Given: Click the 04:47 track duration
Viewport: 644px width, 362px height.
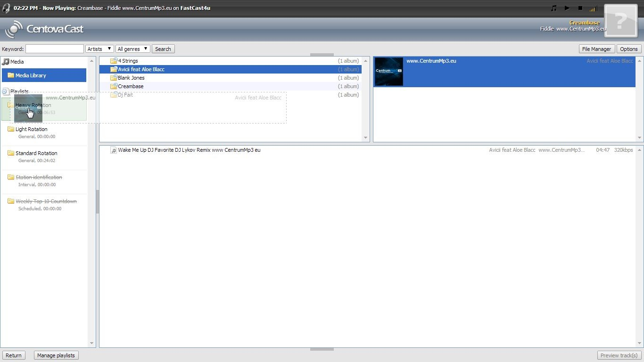Looking at the screenshot, I should tap(603, 150).
